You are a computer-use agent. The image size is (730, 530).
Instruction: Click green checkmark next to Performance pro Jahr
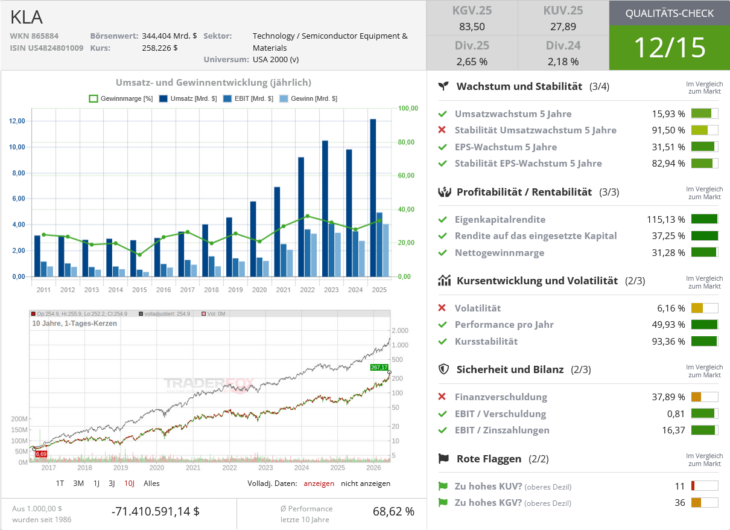[442, 325]
